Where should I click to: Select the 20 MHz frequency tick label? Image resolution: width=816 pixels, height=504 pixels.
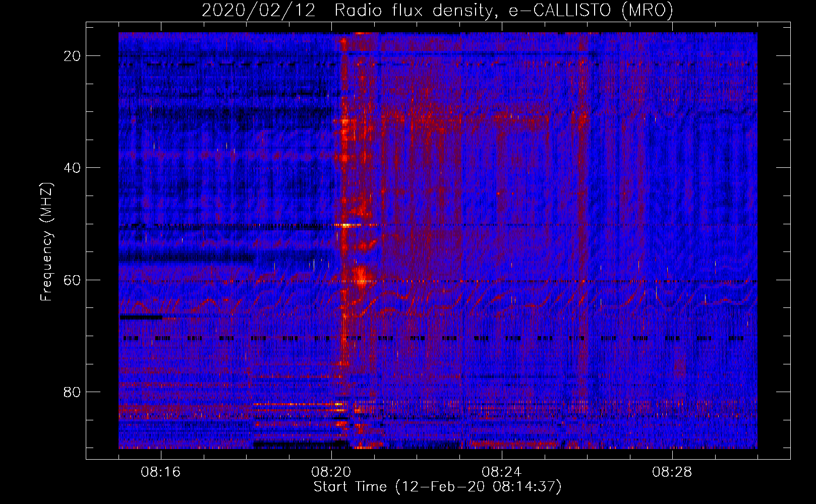coord(73,56)
